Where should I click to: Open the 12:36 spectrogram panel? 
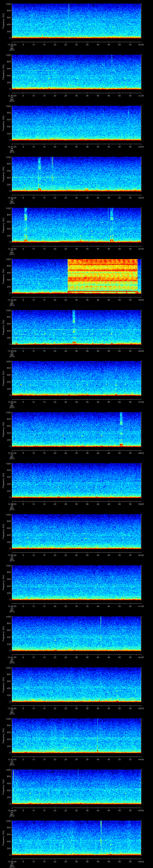pyautogui.click(x=76, y=378)
